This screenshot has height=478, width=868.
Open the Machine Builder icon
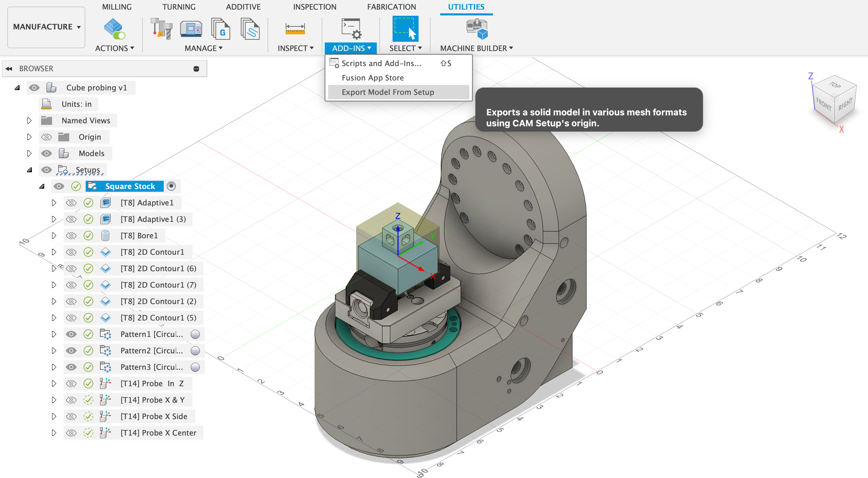[476, 28]
